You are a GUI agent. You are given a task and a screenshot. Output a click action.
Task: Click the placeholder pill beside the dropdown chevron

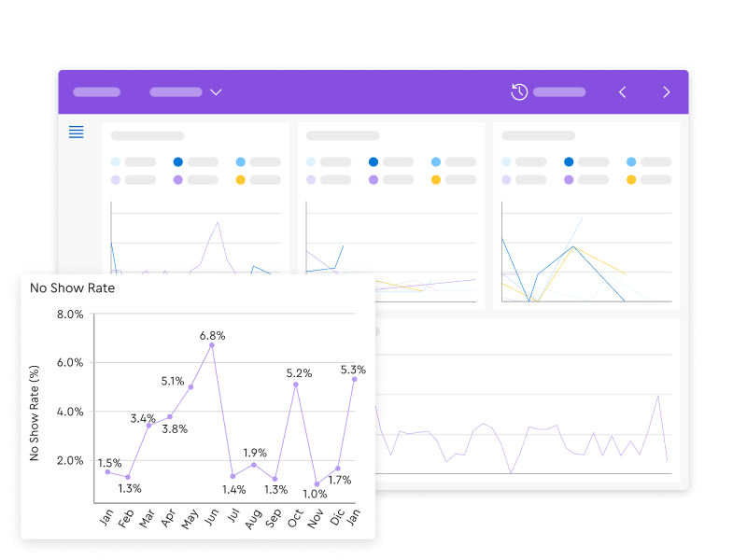pyautogui.click(x=176, y=91)
